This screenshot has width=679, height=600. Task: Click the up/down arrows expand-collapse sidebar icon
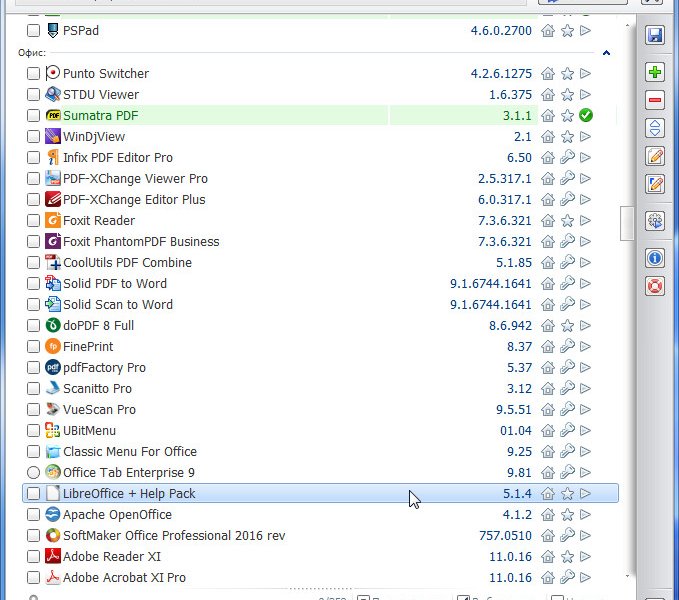(655, 128)
